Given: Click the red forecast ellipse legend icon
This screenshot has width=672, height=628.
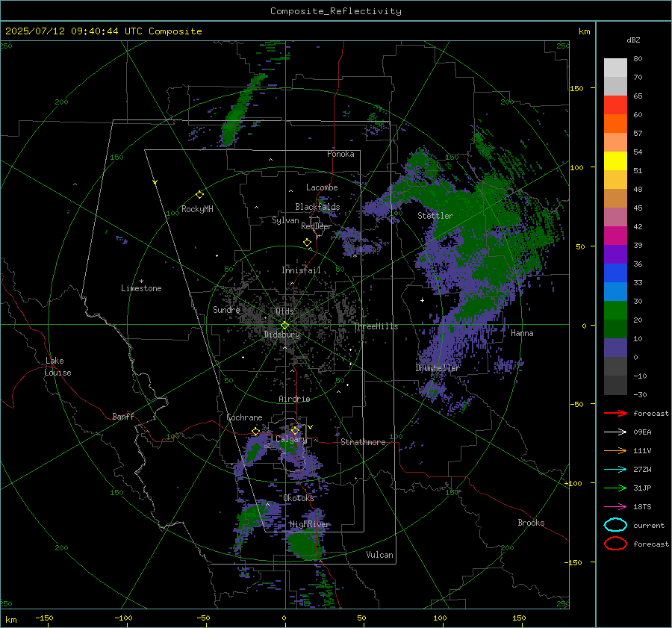Looking at the screenshot, I should (615, 544).
